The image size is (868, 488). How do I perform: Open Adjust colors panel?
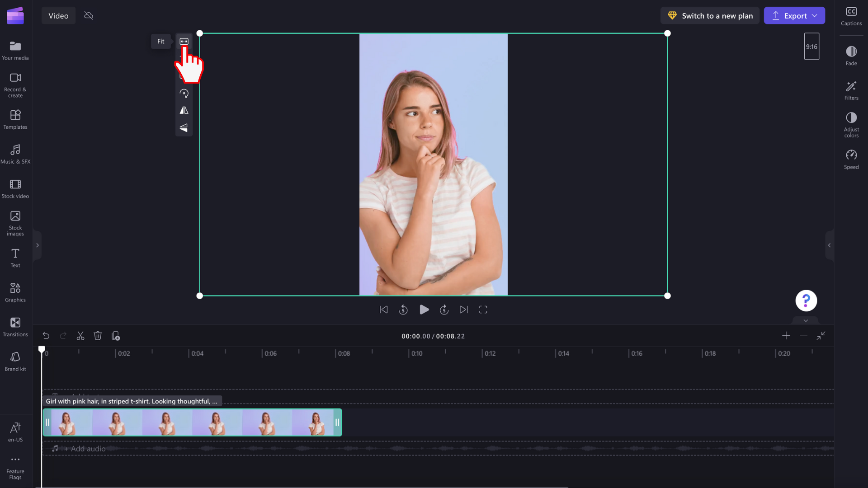[x=851, y=125]
